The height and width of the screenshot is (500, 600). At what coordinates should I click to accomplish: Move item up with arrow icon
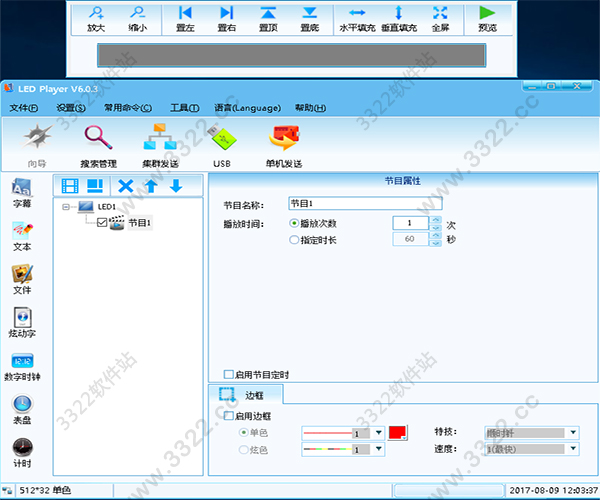[x=151, y=186]
